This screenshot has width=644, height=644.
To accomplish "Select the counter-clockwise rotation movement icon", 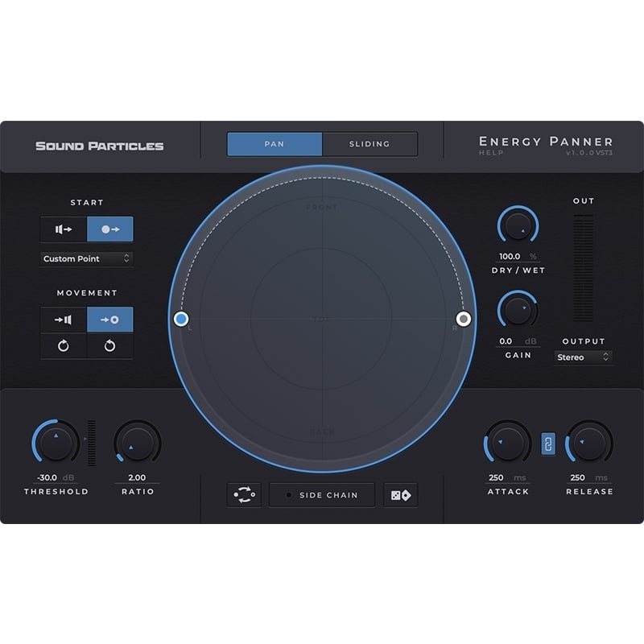I will click(x=110, y=346).
